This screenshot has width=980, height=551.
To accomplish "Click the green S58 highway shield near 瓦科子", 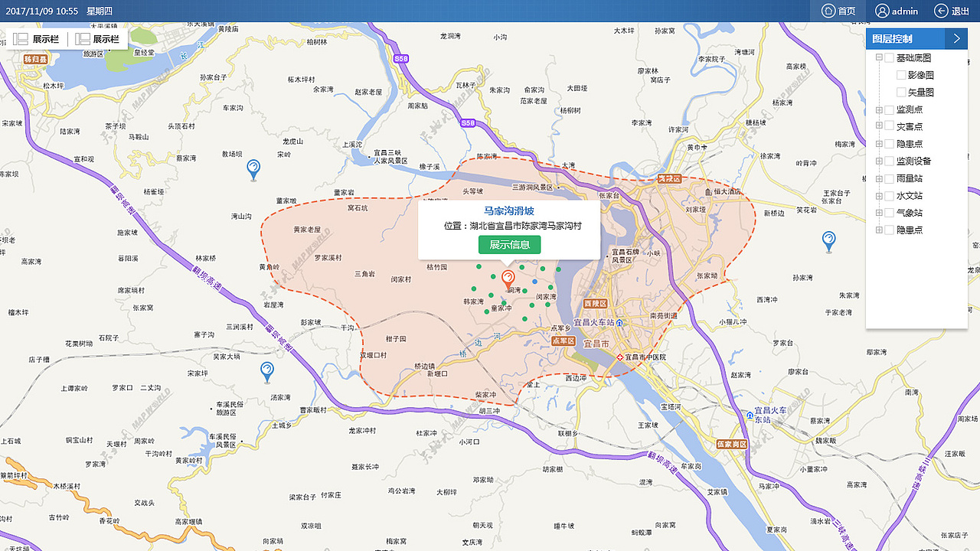I will [x=468, y=123].
